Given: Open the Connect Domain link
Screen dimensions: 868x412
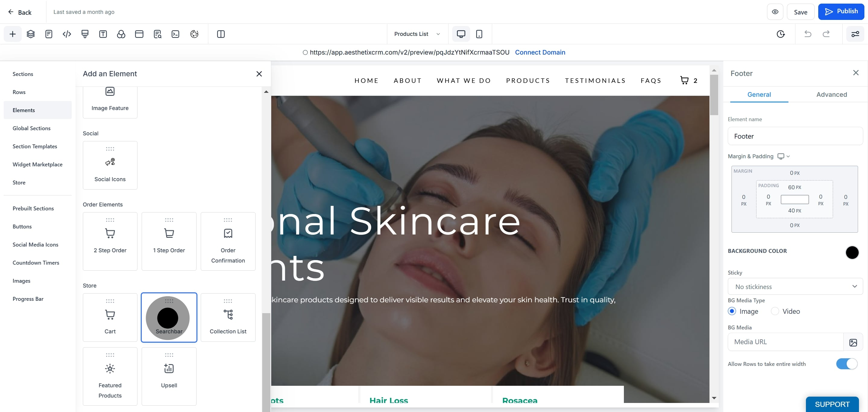Looking at the screenshot, I should [540, 52].
